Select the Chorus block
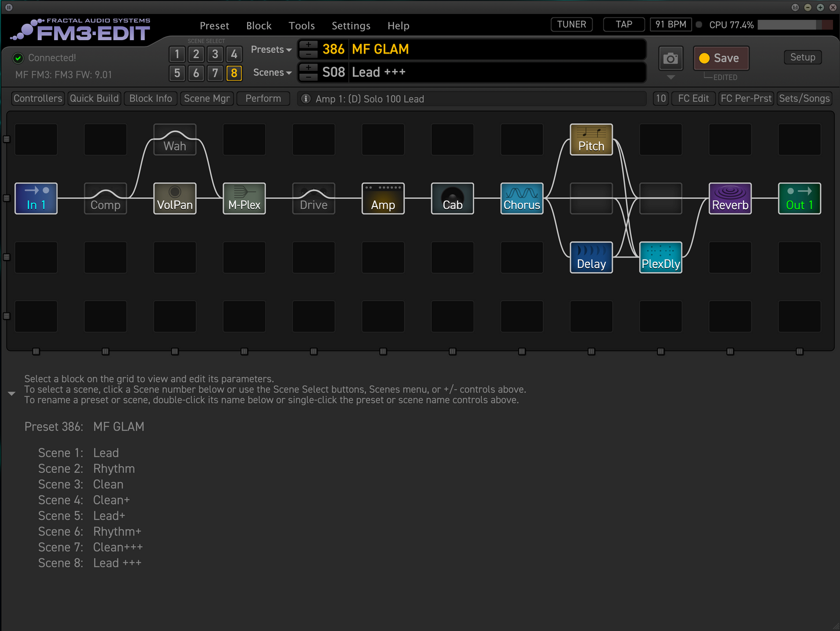Image resolution: width=840 pixels, height=631 pixels. (x=522, y=198)
